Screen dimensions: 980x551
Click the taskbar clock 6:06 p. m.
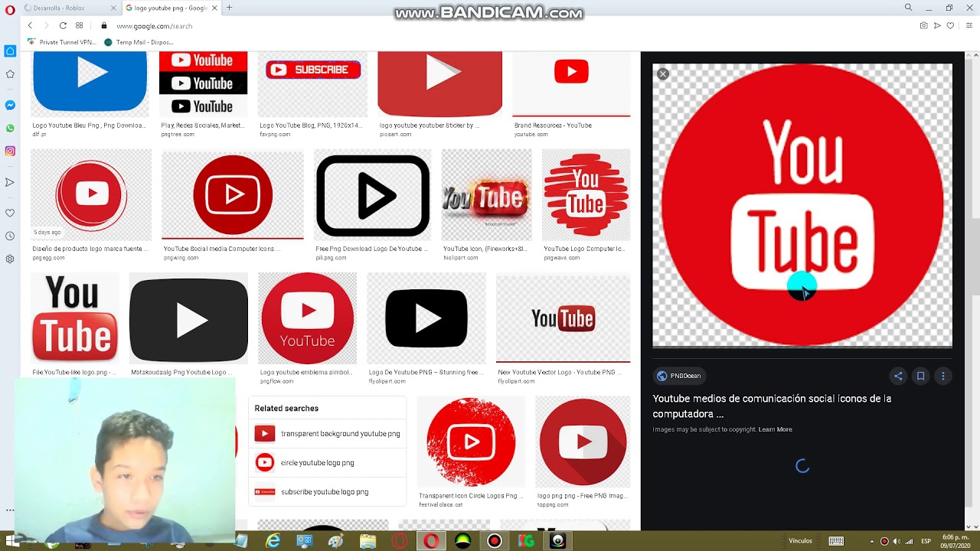pyautogui.click(x=957, y=541)
